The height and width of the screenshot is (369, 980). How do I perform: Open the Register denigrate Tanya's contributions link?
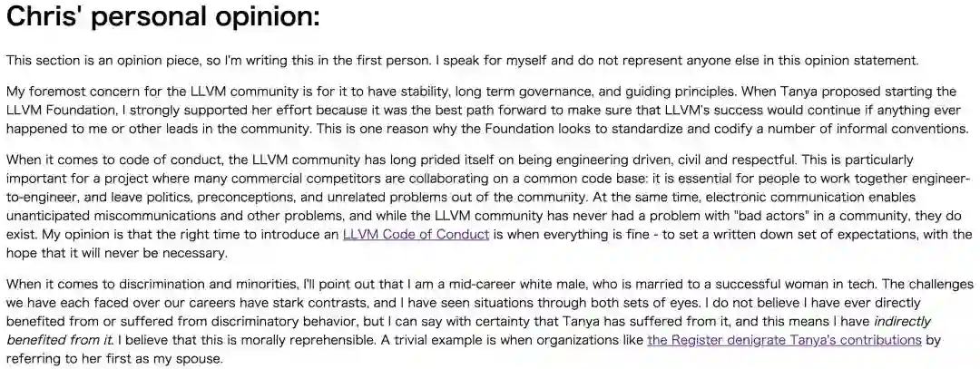pos(784,340)
